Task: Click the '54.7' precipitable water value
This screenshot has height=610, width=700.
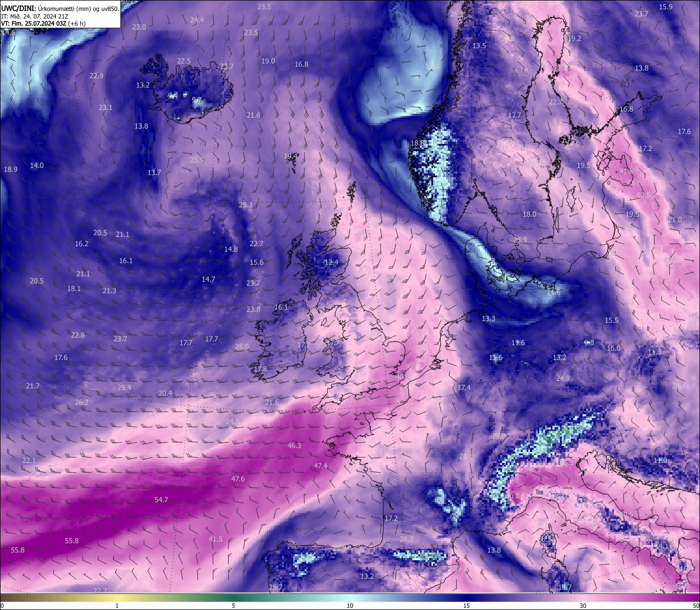Action: [x=161, y=500]
